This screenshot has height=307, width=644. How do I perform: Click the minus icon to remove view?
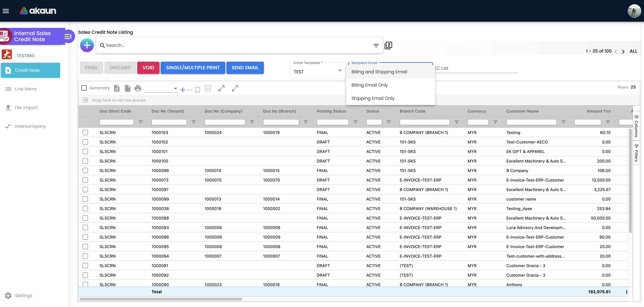[190, 90]
